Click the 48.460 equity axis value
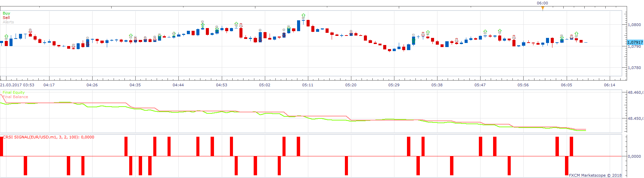Viewport: 644px width, 178px height. point(635,92)
